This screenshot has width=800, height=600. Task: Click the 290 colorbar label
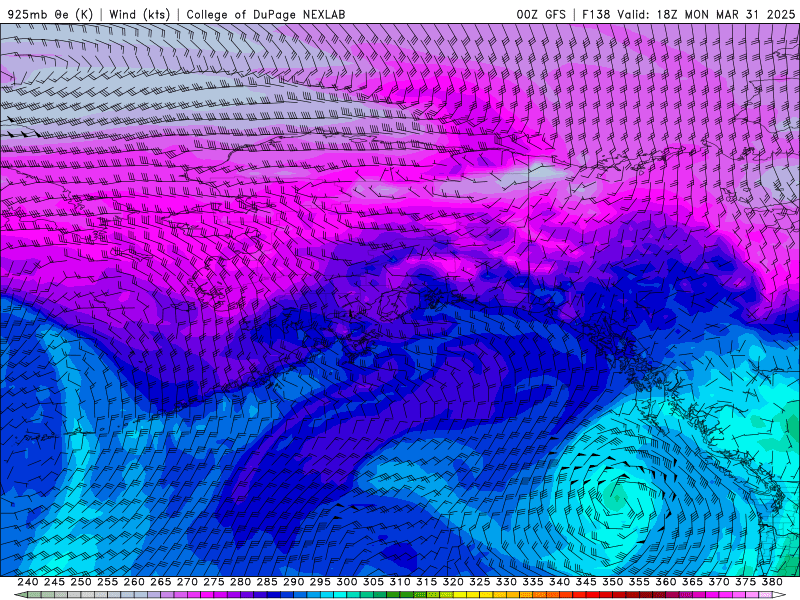point(293,582)
